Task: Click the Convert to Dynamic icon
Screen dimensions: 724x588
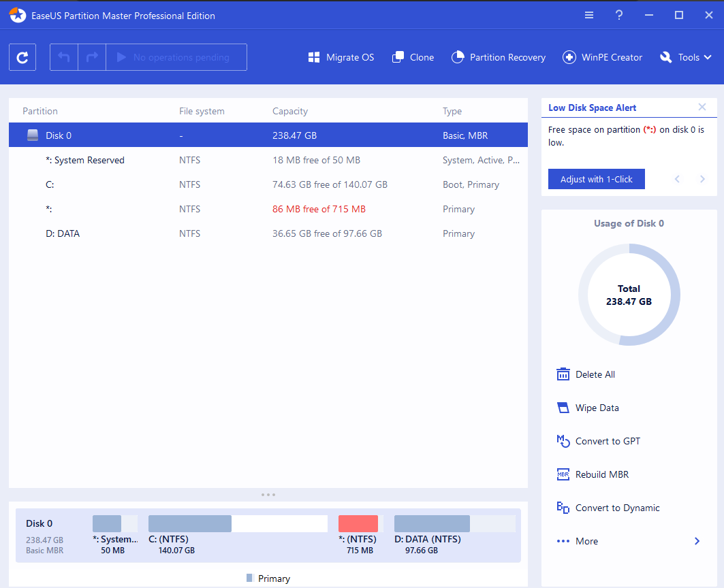Action: (x=563, y=508)
